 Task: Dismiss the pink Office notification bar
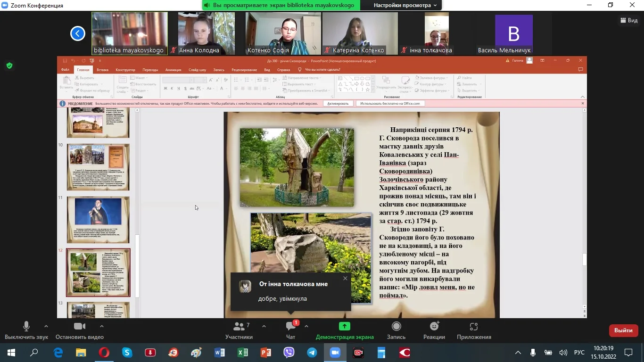click(x=582, y=103)
